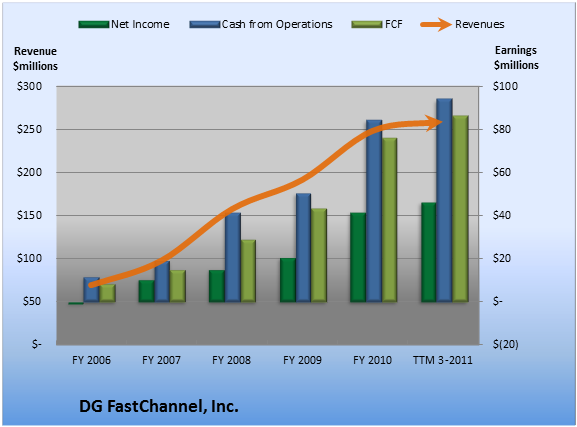Select FY 2008 Cash from Operations bar

233,258
